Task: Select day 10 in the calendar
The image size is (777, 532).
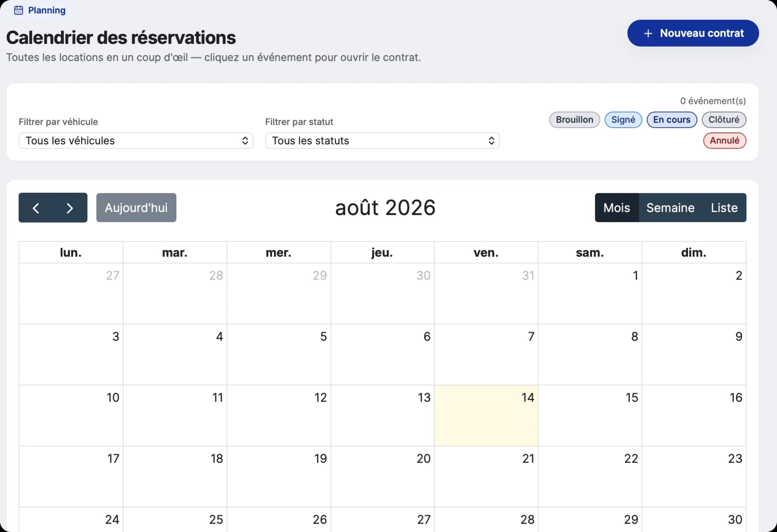Action: tap(71, 416)
